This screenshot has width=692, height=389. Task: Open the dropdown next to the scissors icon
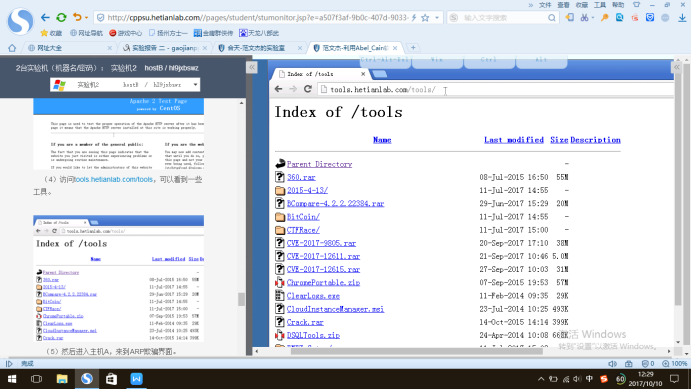592,18
